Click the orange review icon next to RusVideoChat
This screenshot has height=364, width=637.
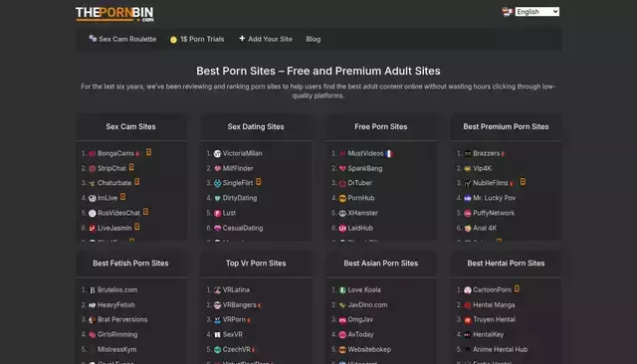coord(145,212)
